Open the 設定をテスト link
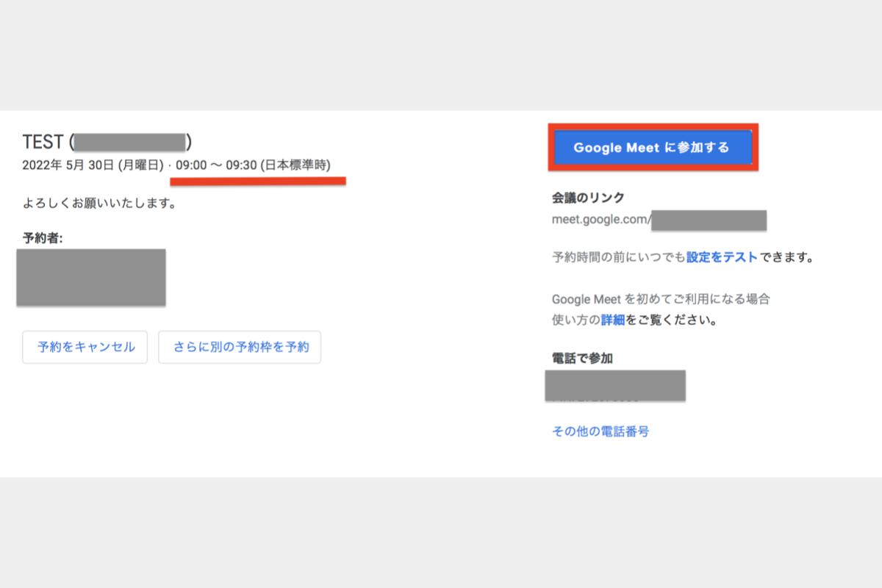882x588 pixels. 722,257
